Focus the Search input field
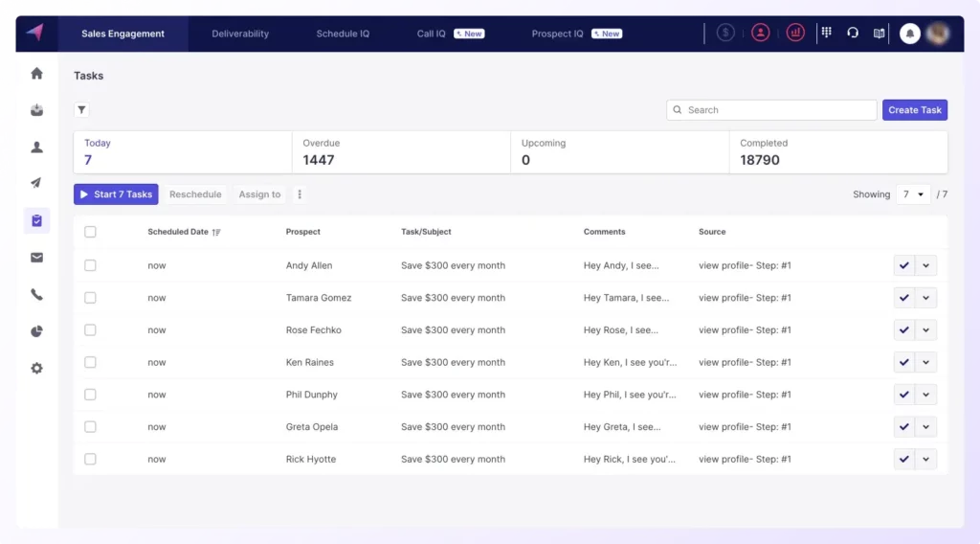Viewport: 980px width, 544px height. [771, 110]
